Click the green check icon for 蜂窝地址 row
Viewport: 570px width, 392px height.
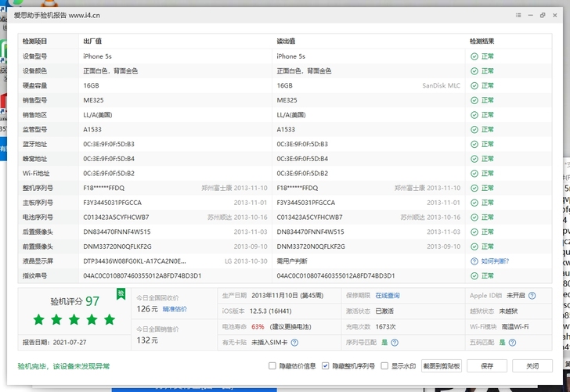[474, 159]
